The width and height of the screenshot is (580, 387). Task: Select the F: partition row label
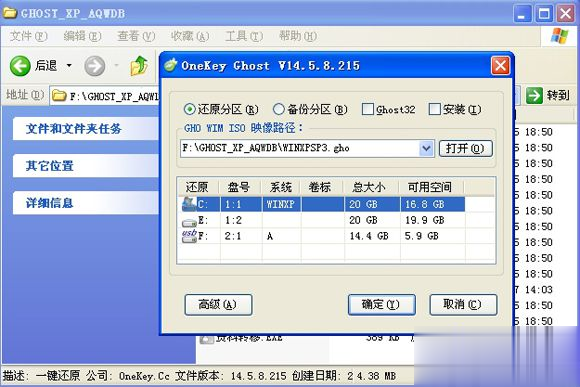click(203, 236)
